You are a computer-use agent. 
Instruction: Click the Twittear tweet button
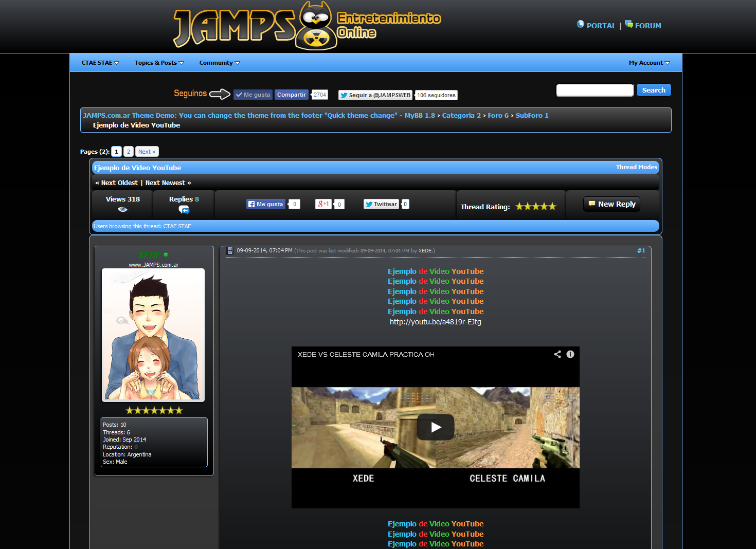coord(382,204)
